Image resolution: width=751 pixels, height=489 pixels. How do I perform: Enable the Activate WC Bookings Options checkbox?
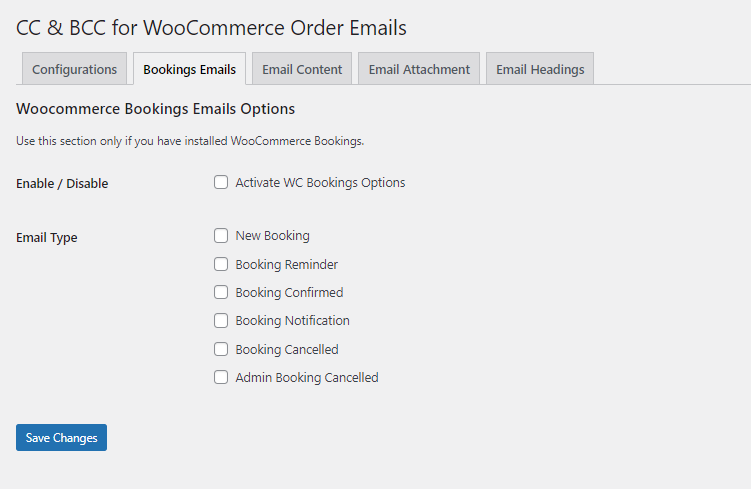pos(221,183)
